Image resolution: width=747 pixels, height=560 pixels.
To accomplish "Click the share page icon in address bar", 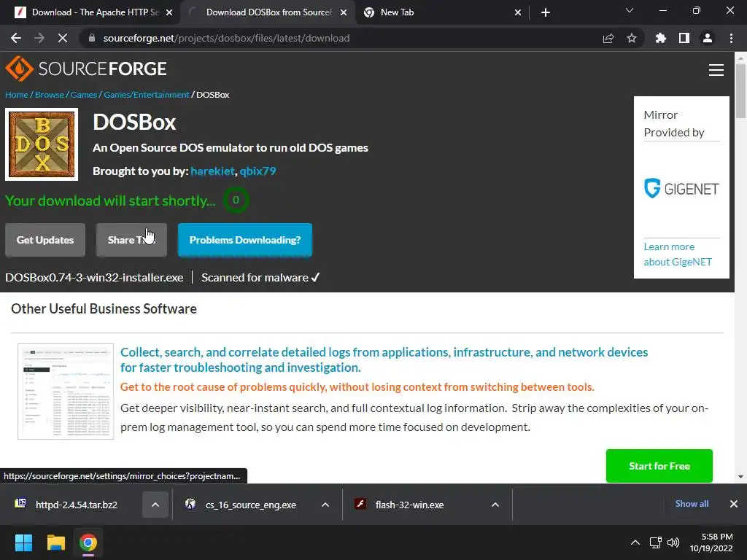I will pyautogui.click(x=608, y=38).
